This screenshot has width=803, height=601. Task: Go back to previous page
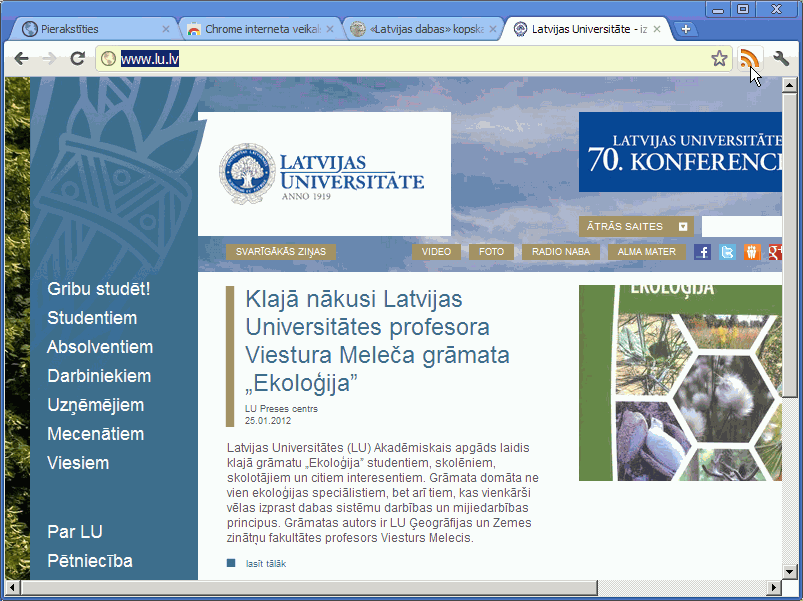[x=22, y=59]
